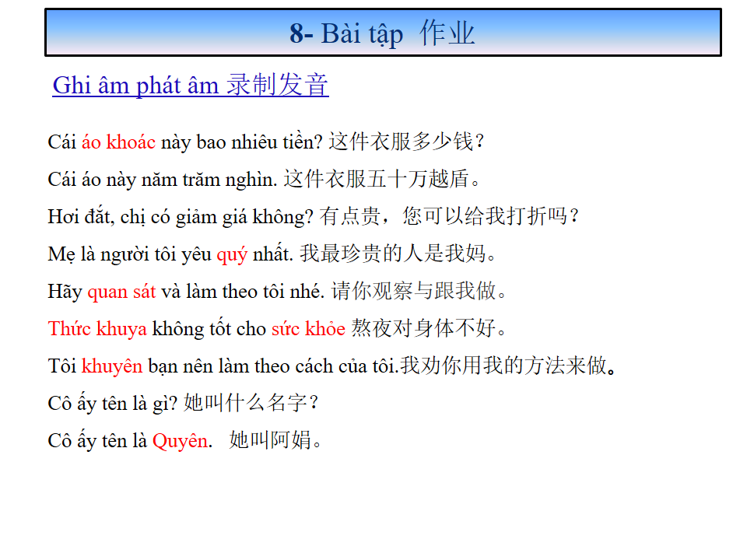
Task: Select the red name "Quyên"
Action: click(180, 441)
